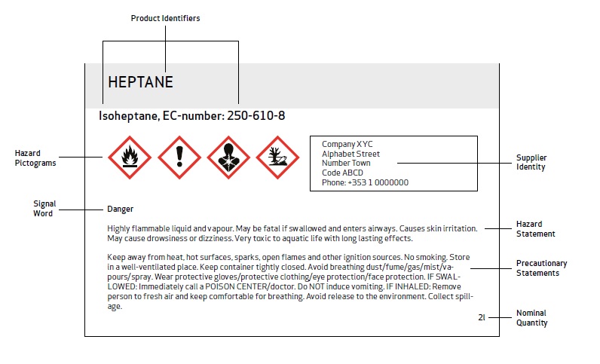
Task: Click the Danger signal word
Action: point(120,209)
